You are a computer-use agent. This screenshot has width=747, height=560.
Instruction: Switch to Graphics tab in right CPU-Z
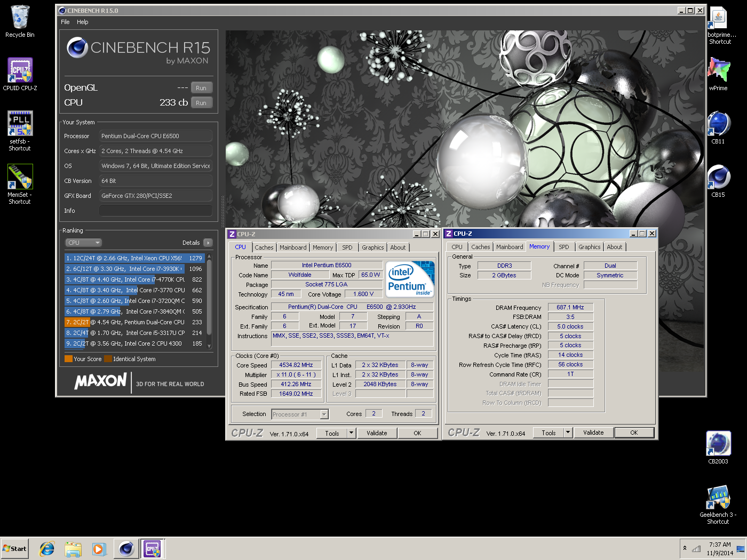pos(589,247)
